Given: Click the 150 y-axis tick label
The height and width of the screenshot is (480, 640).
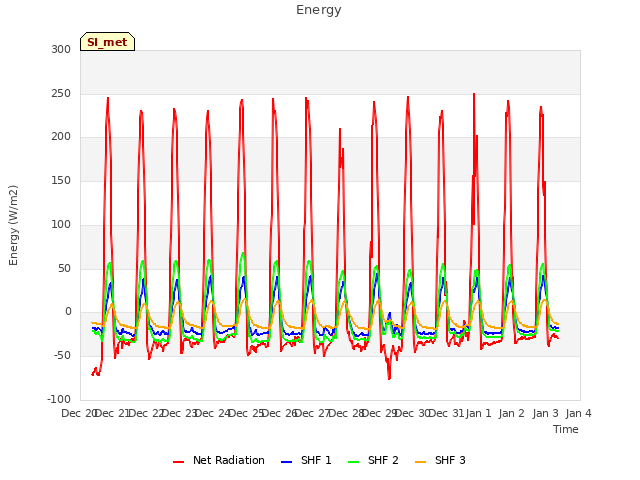Looking at the screenshot, I should click(61, 180).
